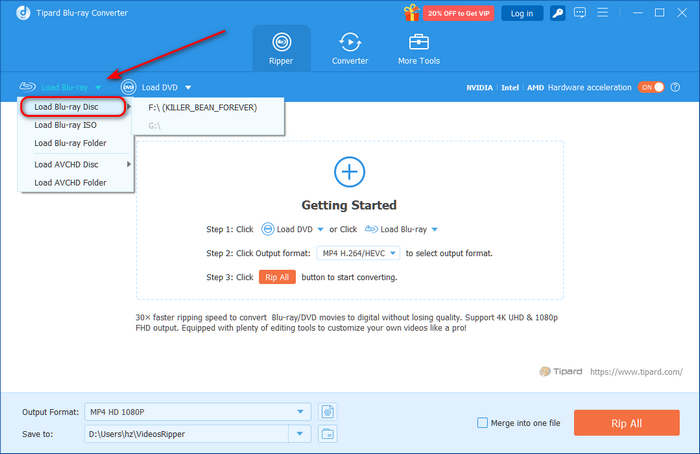Open output profile settings icon
The width and height of the screenshot is (700, 454).
pyautogui.click(x=328, y=412)
